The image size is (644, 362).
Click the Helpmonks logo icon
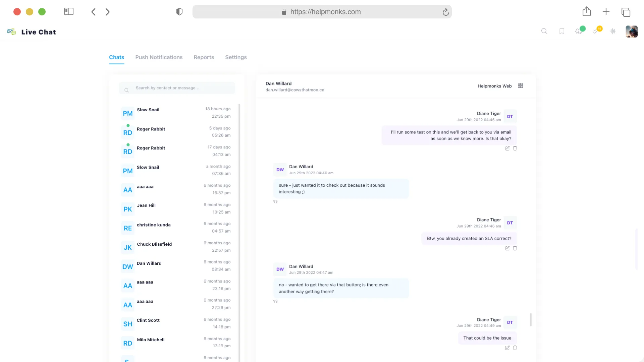click(12, 32)
